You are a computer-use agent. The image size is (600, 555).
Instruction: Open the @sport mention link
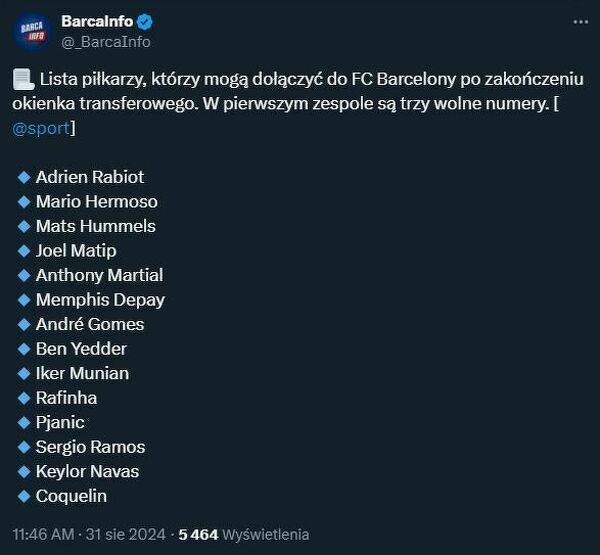click(43, 128)
